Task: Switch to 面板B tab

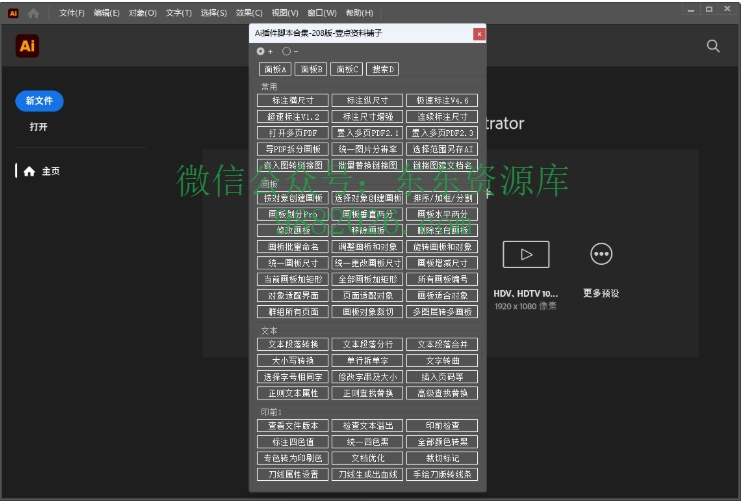Action: pyautogui.click(x=311, y=69)
